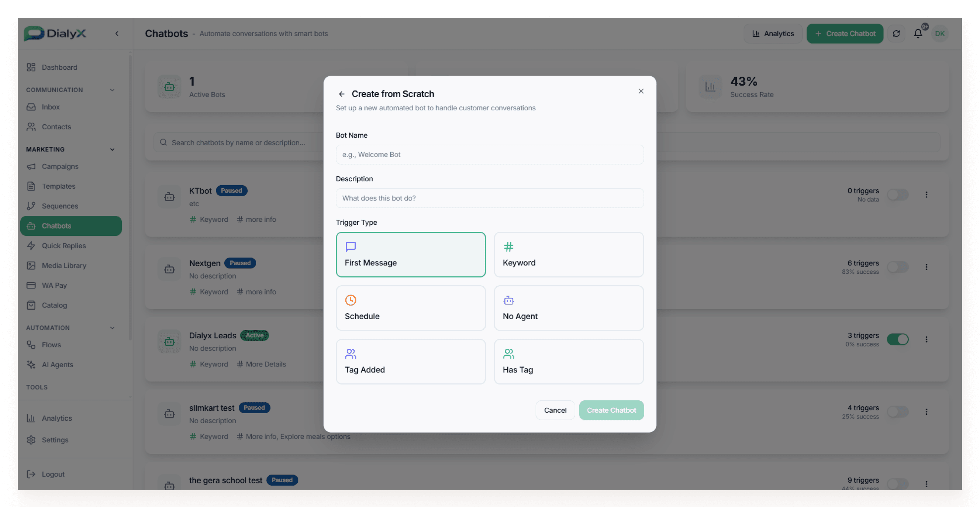Collapse the Communication section
The height and width of the screenshot is (507, 980).
click(112, 90)
